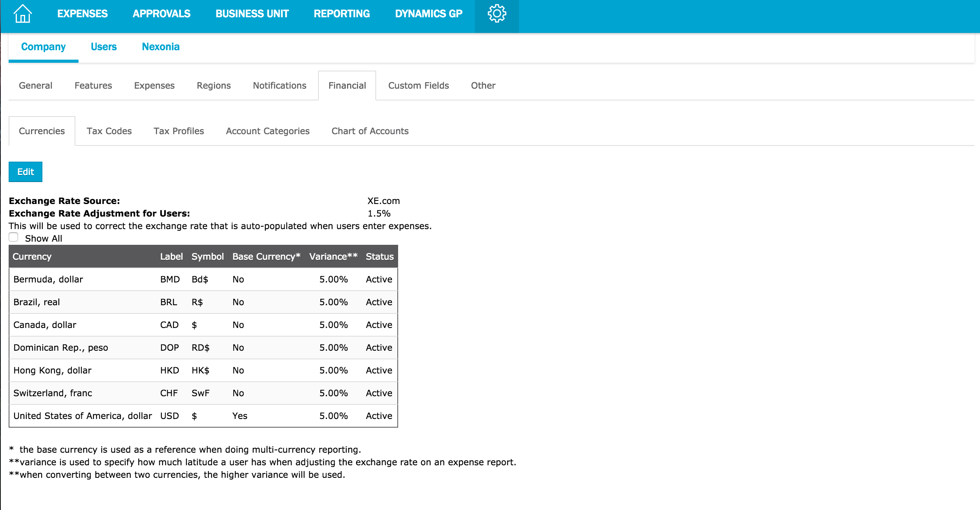Open the settings gear icon
Viewport: 980px width, 510px height.
(x=497, y=14)
